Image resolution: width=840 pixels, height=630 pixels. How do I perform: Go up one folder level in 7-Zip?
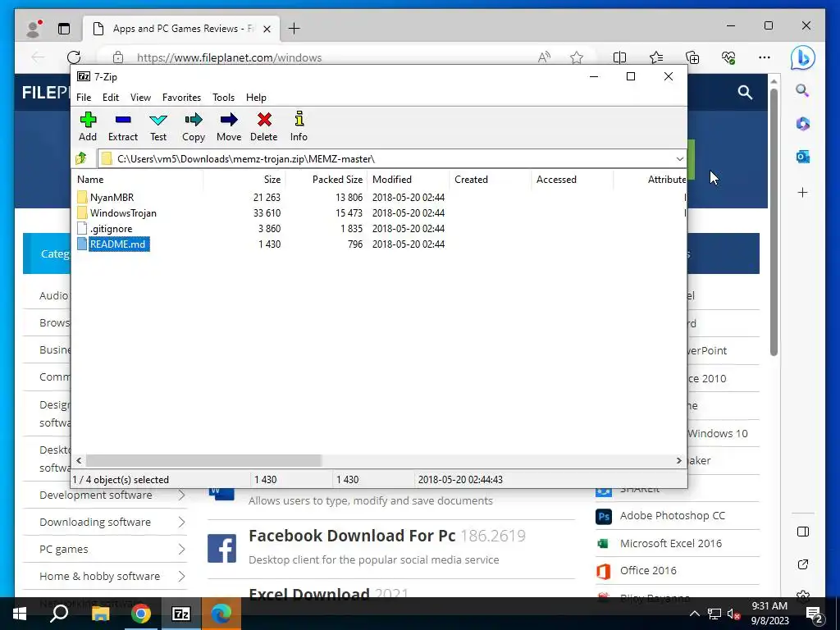point(81,158)
